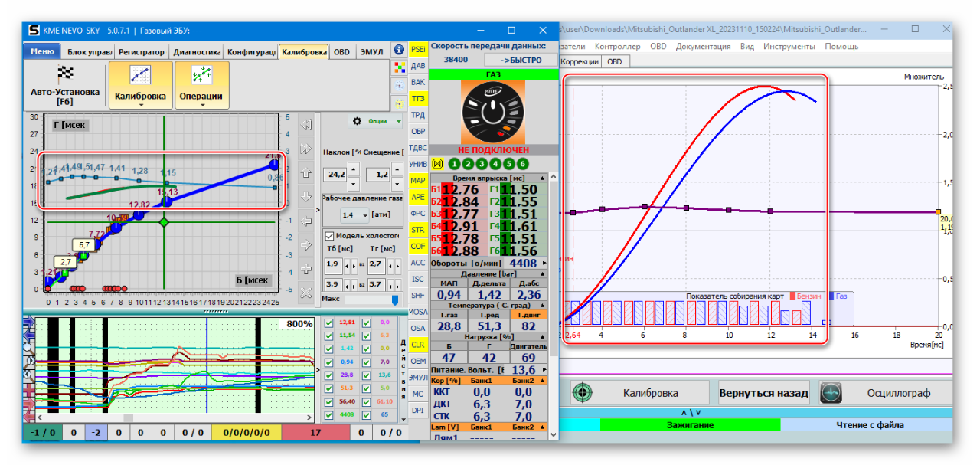Click the Авто-Установка checkered flag icon
The height and width of the screenshot is (465, 980).
65,74
